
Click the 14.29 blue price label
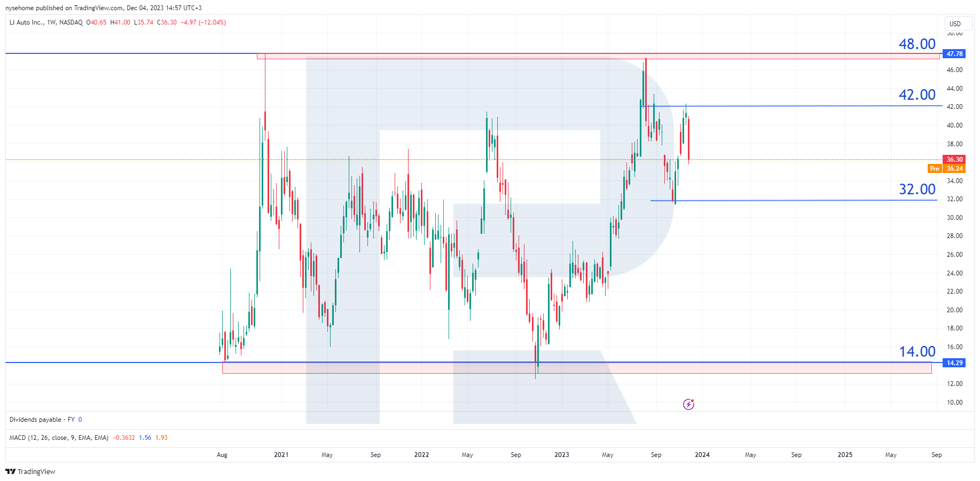[x=954, y=363]
